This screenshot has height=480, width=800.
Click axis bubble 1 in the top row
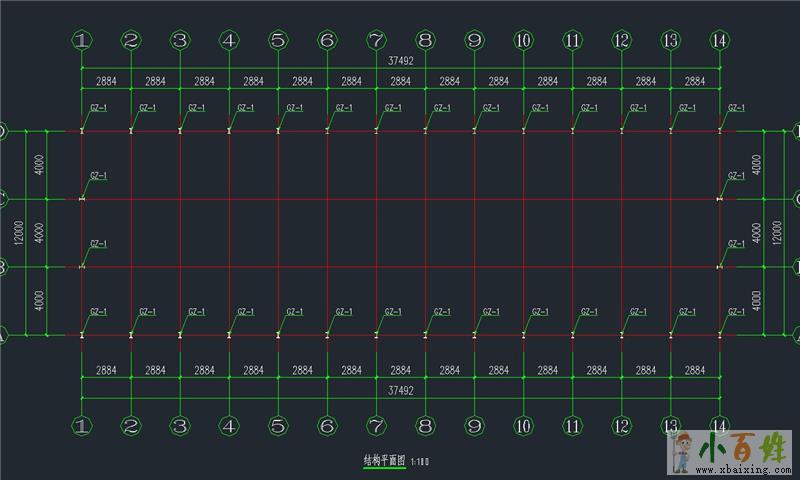(x=82, y=40)
